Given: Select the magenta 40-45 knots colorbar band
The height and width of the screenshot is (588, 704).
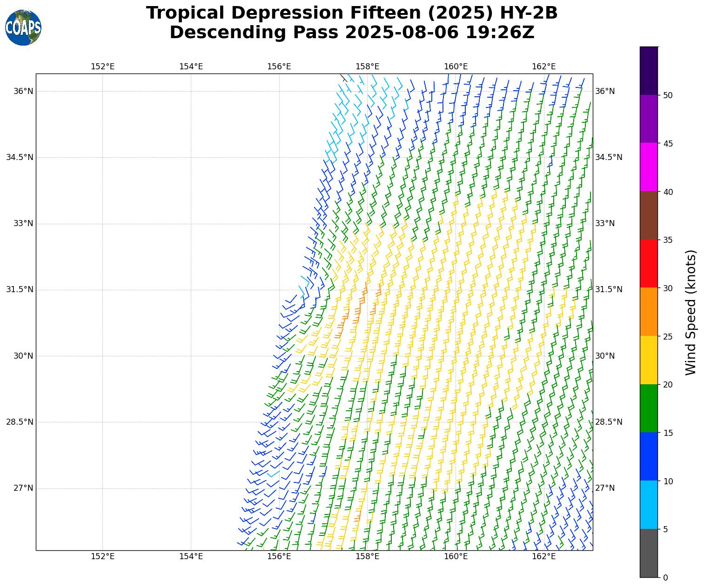Looking at the screenshot, I should pyautogui.click(x=649, y=167).
